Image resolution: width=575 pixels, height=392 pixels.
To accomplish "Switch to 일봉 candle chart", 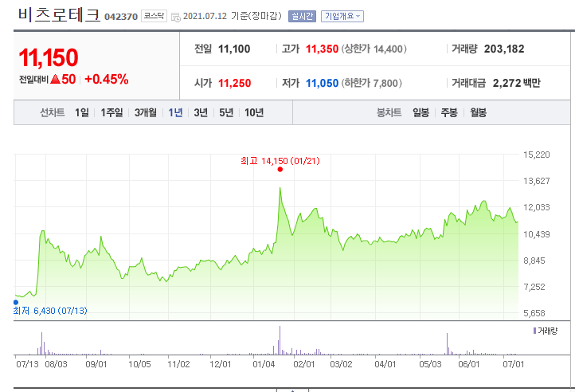I will [420, 112].
